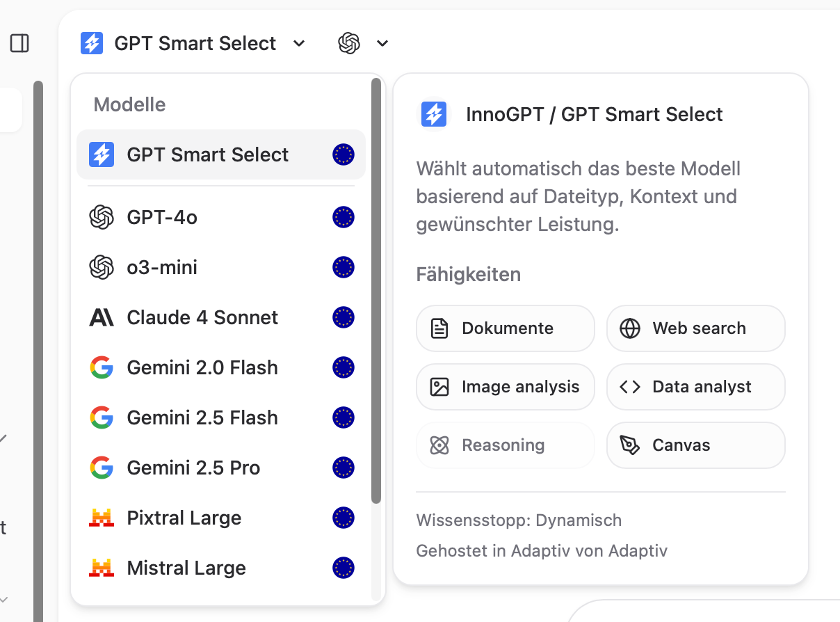840x622 pixels.
Task: Click the Image analysis button
Action: click(x=506, y=387)
